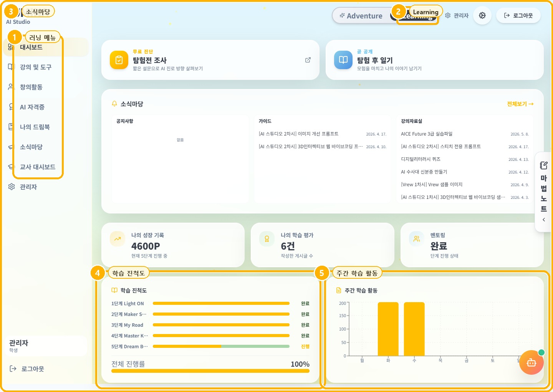Click the logout arrow icon in sidebar
The image size is (553, 392).
(13, 369)
